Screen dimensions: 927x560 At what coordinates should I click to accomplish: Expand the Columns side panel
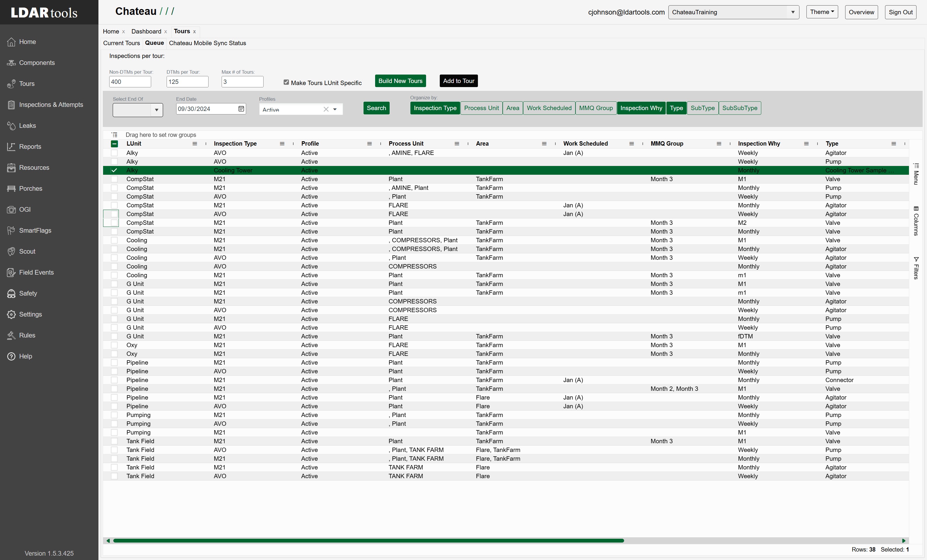click(916, 221)
